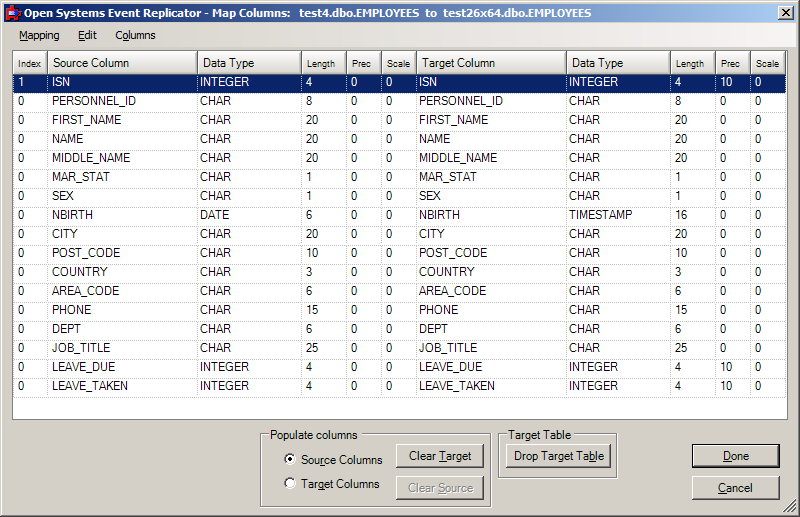This screenshot has height=517, width=800.
Task: Click target column LEAVE_TAKEN
Action: click(457, 385)
